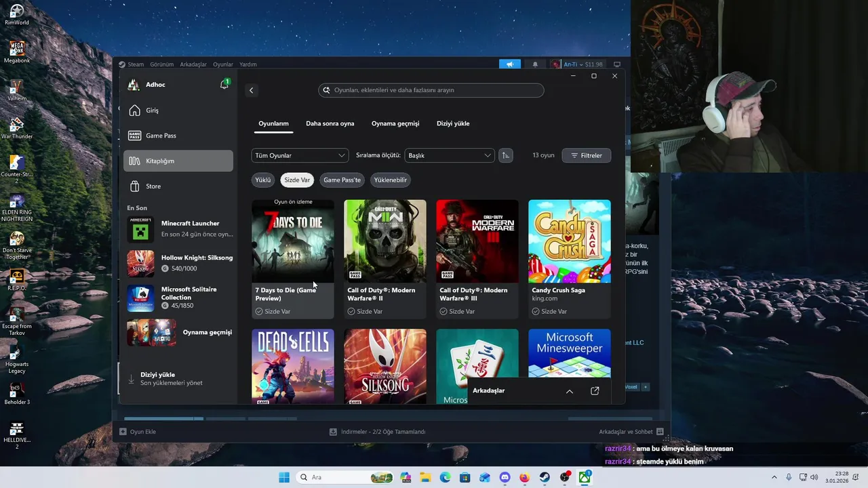Open Counter-Strike 2 desktop shortcut
The image size is (868, 488).
[17, 169]
